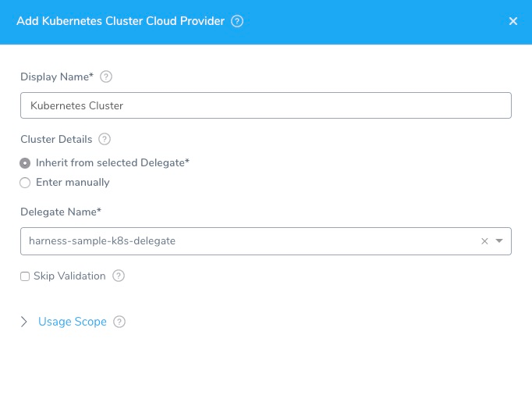Click the Display Name label text
Image resolution: width=532 pixels, height=413 pixels.
click(x=57, y=77)
